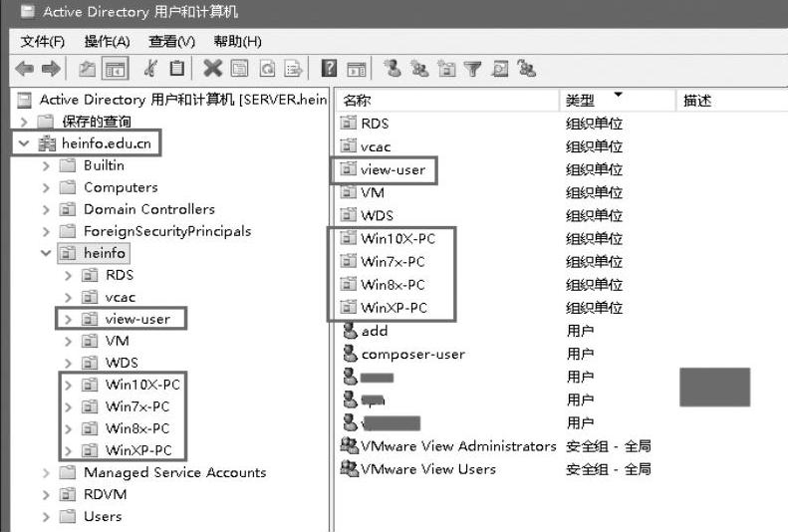Screen dimensions: 788x532
Task: Expand the RDVM tree node
Action: (x=46, y=494)
